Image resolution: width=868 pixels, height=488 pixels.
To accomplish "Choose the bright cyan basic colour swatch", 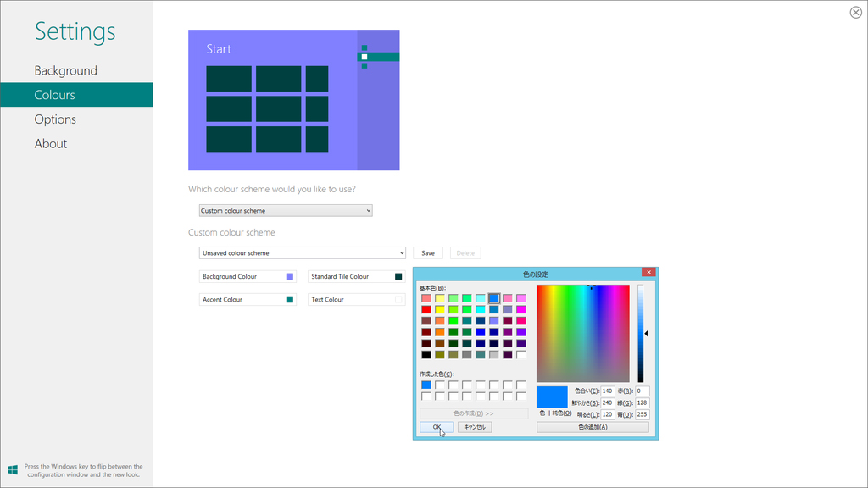I will 480,309.
